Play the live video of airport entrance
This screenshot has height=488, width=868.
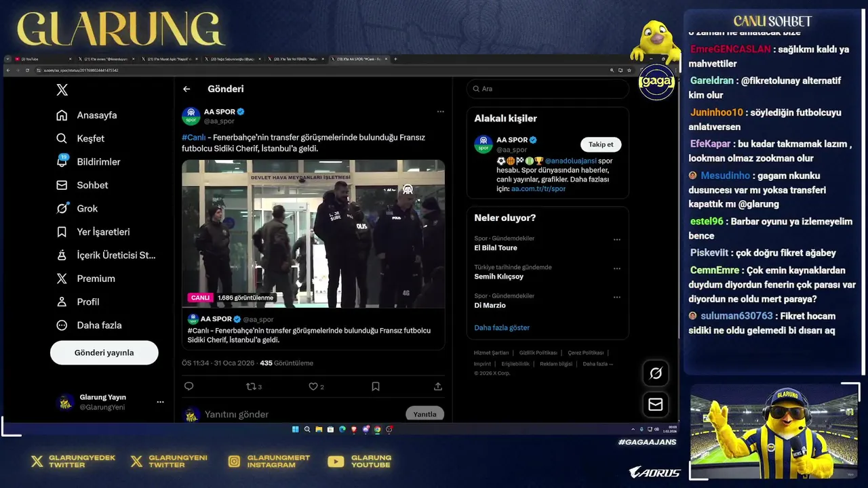(x=313, y=234)
